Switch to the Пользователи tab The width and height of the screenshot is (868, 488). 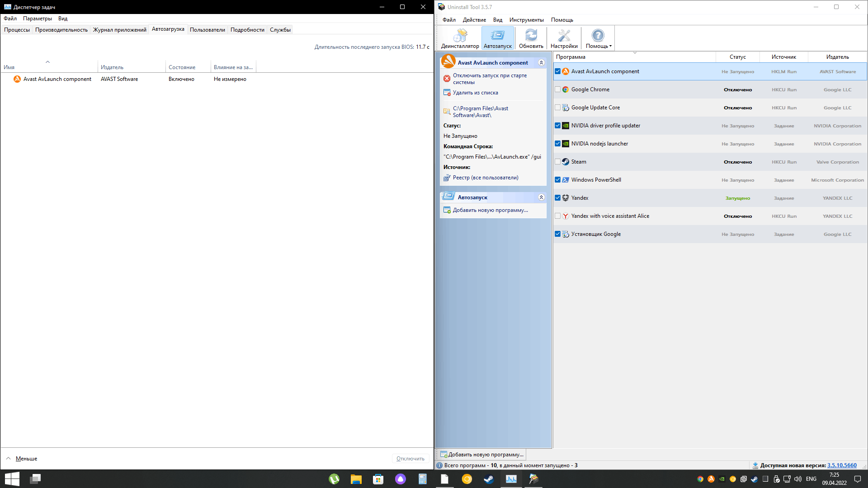(x=208, y=30)
